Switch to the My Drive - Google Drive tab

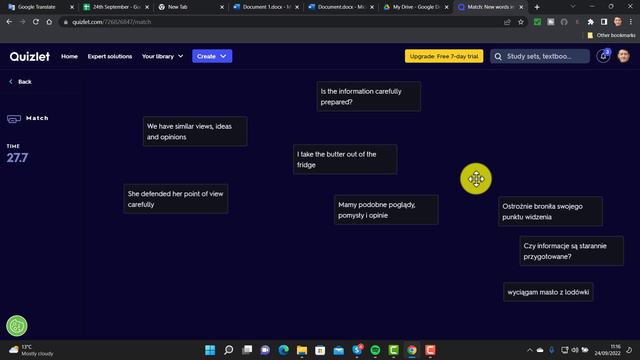tap(416, 7)
